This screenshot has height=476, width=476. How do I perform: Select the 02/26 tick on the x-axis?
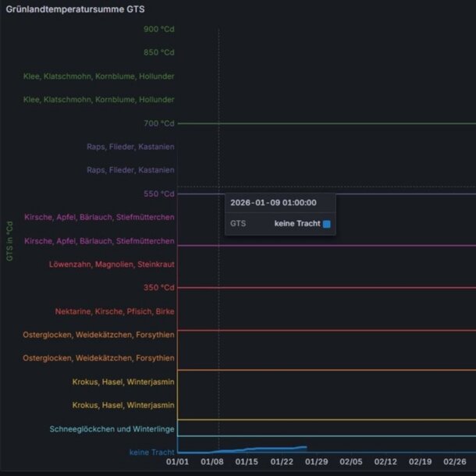(454, 463)
